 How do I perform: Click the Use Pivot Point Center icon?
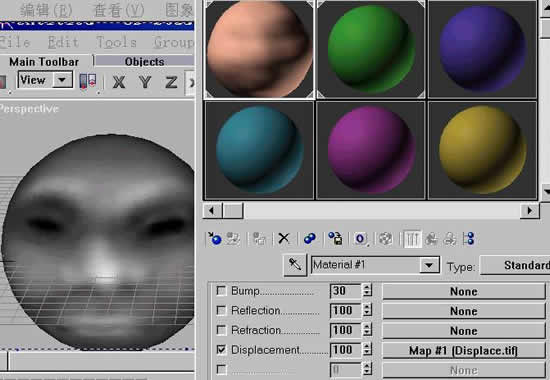click(x=88, y=82)
